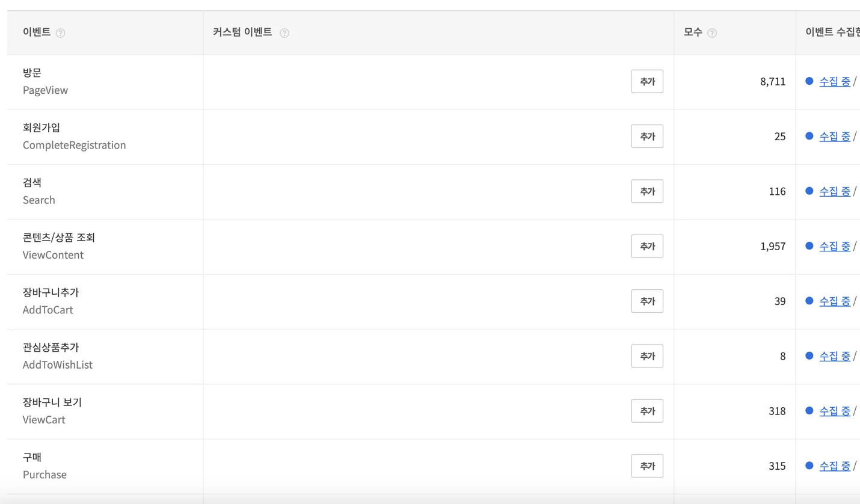The height and width of the screenshot is (504, 860).
Task: Click 추가 button in ViewContent row
Action: (647, 246)
